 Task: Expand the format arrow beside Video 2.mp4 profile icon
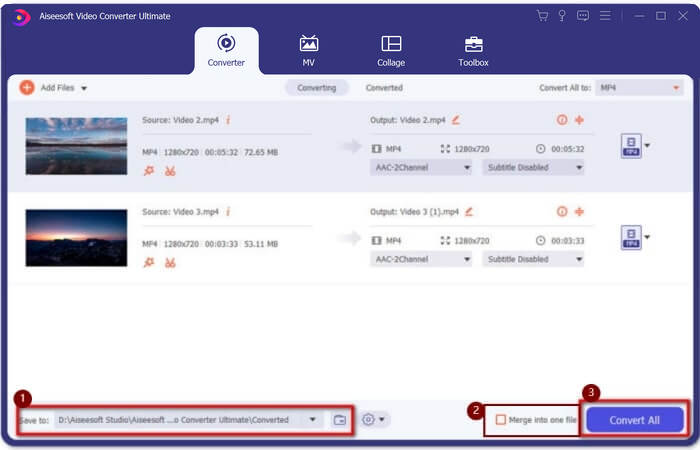click(x=647, y=145)
